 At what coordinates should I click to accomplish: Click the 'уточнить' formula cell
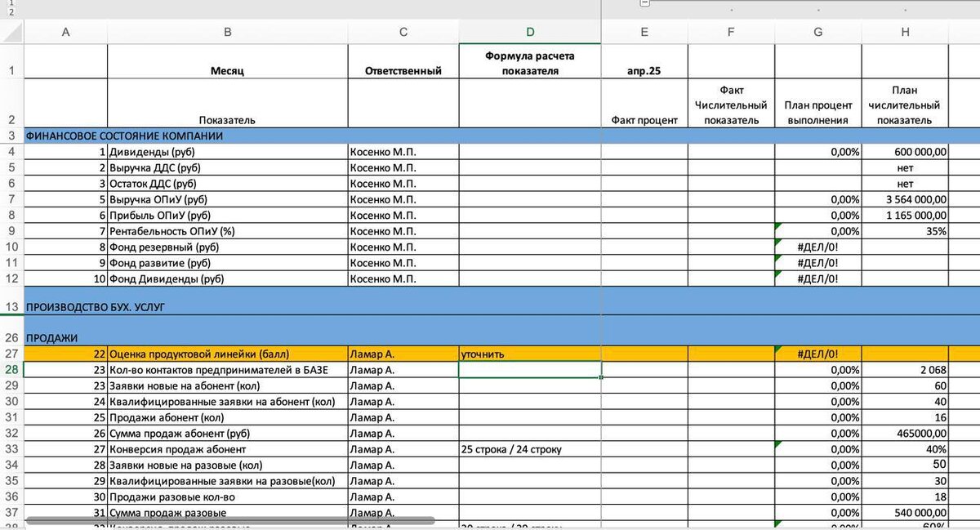pyautogui.click(x=530, y=354)
